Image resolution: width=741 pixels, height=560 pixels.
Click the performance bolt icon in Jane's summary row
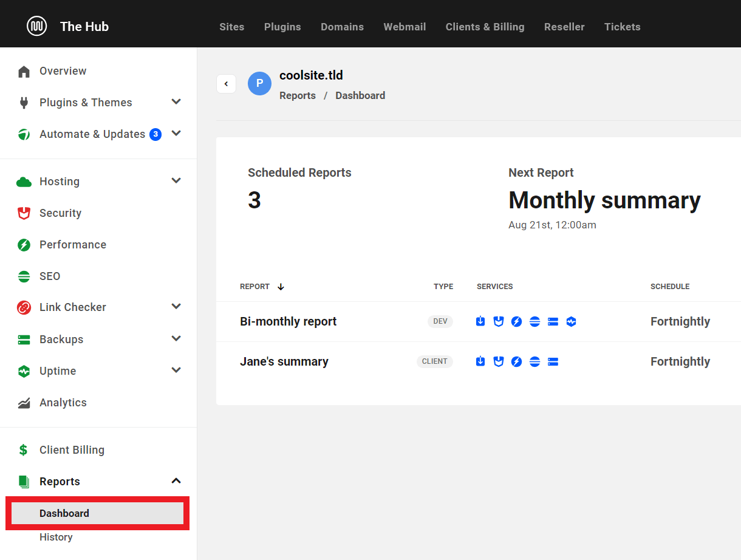pyautogui.click(x=516, y=361)
